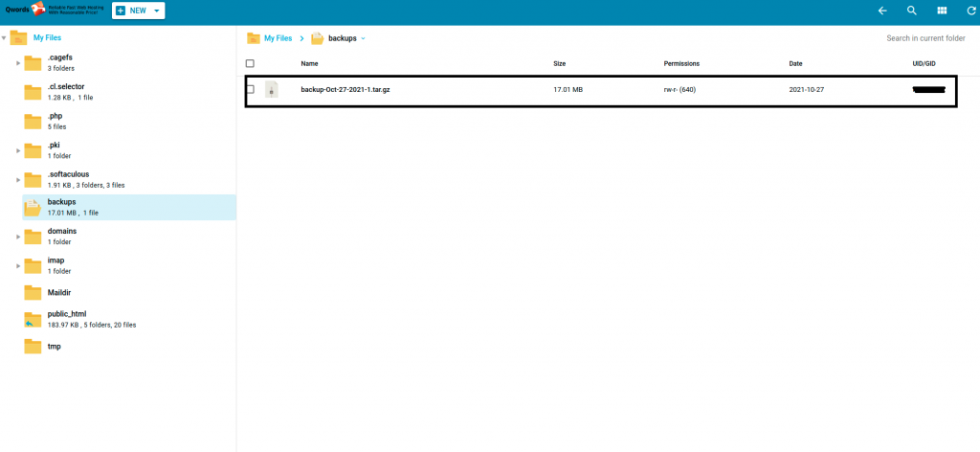Click the public_html symlink folder icon
Screen dimensions: 980x452
point(33,319)
